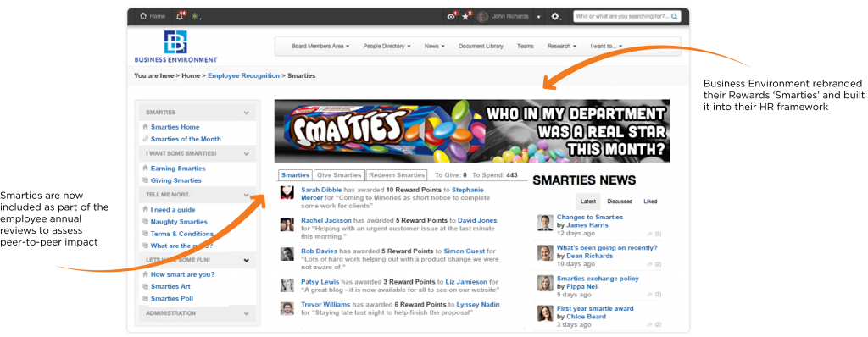
Task: Click Rob Davies's avatar photo
Action: pyautogui.click(x=287, y=254)
